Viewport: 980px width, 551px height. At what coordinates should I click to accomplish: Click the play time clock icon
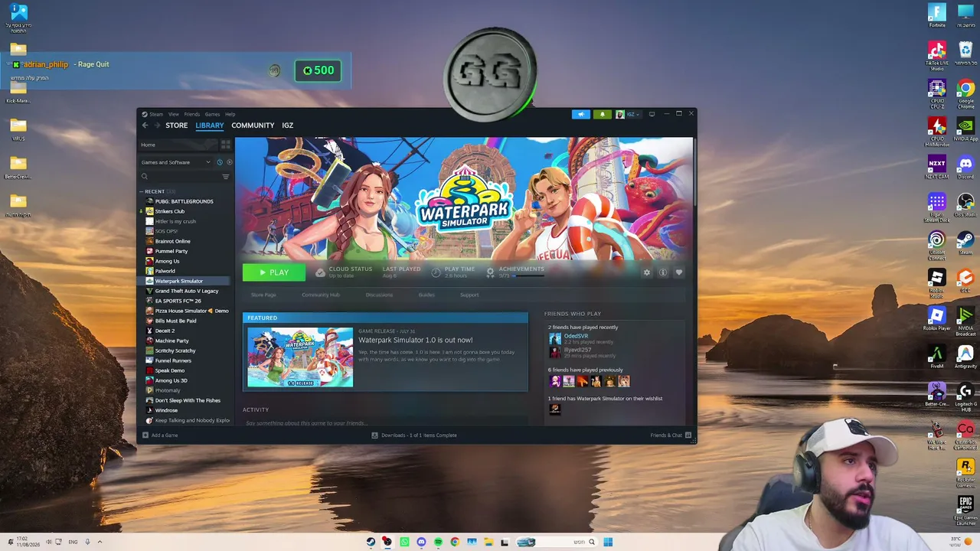click(x=436, y=272)
